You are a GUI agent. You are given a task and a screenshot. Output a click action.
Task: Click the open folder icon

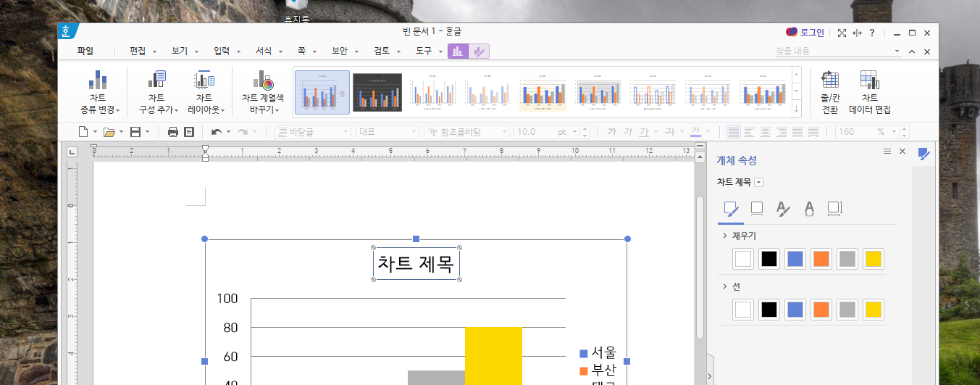click(109, 132)
